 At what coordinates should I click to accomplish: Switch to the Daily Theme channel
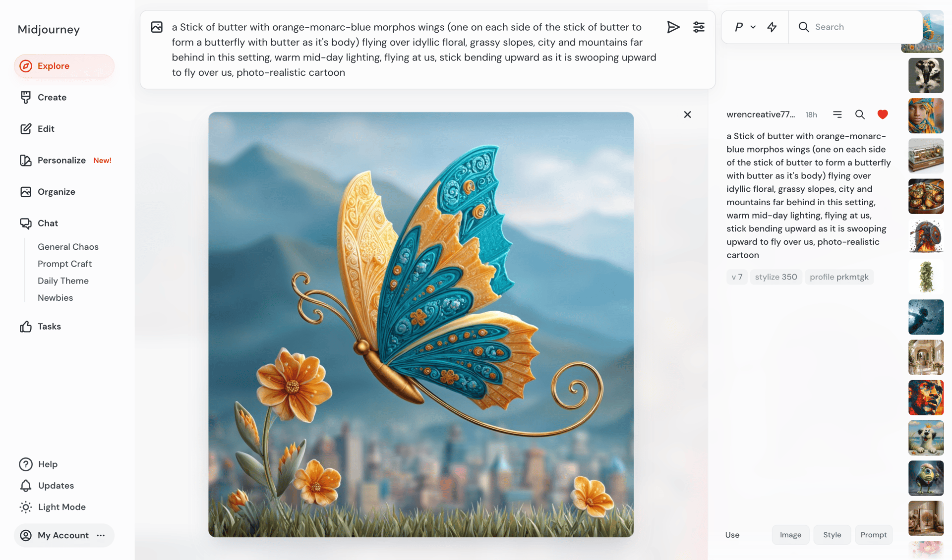pyautogui.click(x=63, y=280)
